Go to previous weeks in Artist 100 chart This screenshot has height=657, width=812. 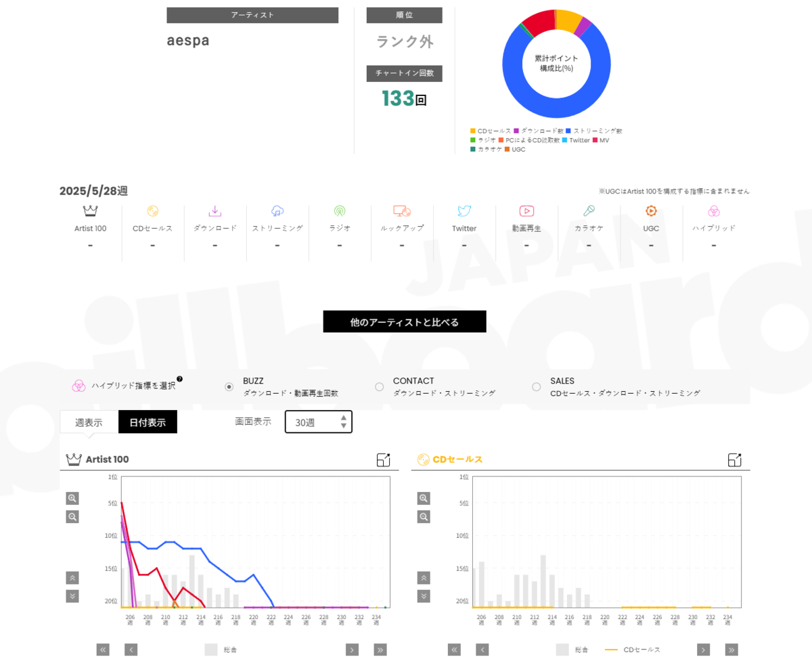pos(131,650)
